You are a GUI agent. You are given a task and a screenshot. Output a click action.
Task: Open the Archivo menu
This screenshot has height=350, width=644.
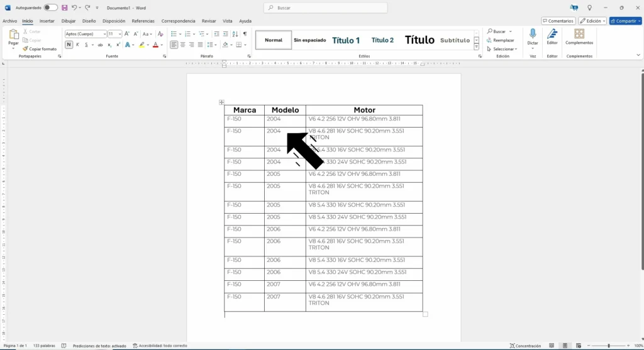point(10,21)
